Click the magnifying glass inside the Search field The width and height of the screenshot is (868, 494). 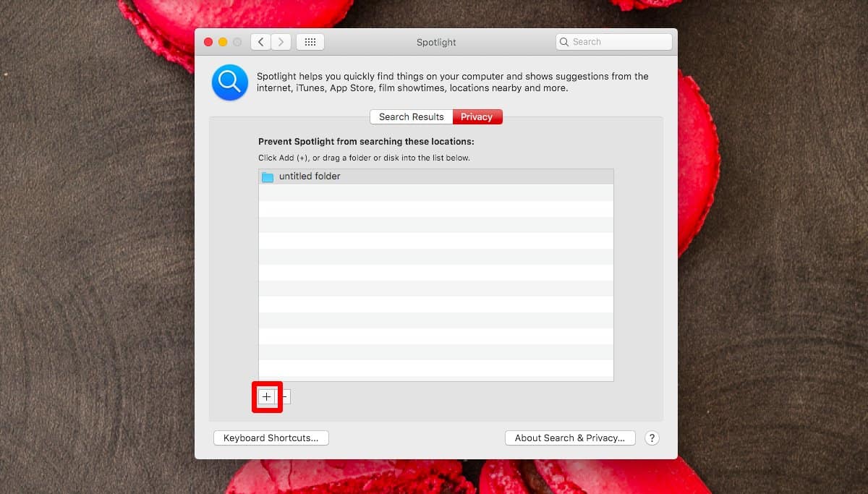click(564, 41)
